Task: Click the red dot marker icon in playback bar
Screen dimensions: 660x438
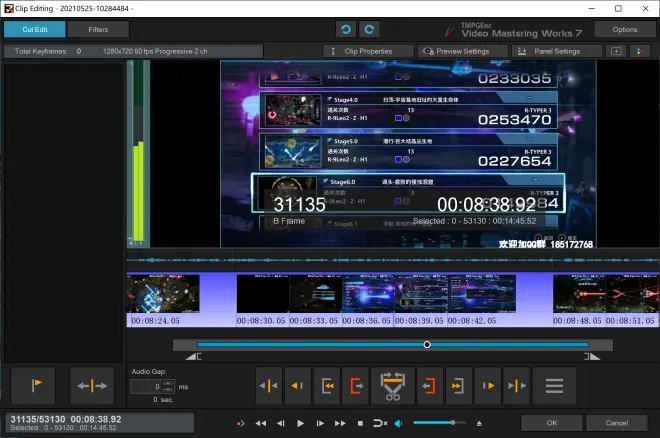Action: 240,423
